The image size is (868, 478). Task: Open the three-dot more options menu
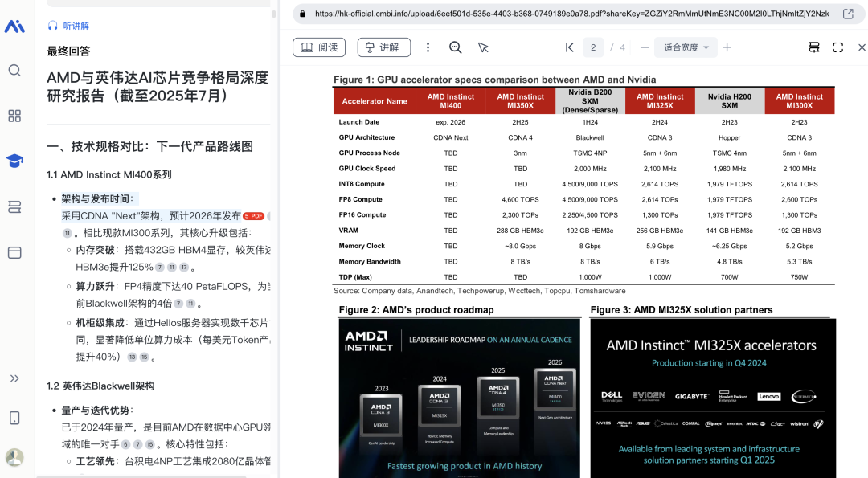point(428,47)
